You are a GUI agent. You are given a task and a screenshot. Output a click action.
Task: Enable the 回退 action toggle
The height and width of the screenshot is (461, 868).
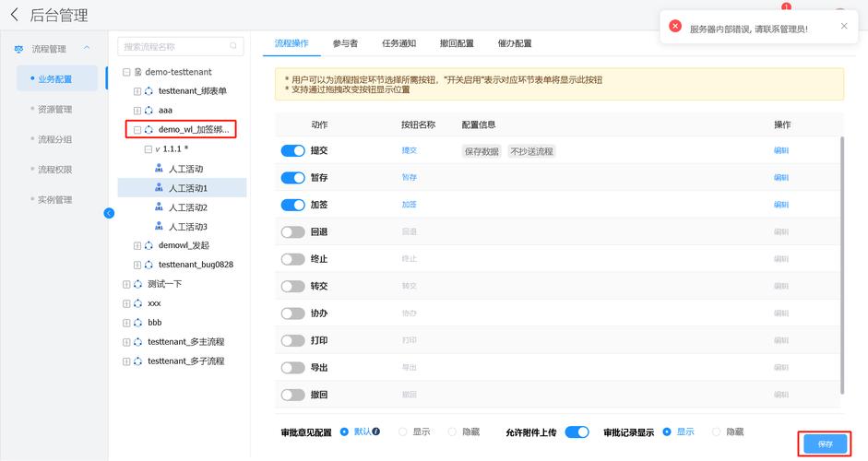click(292, 232)
